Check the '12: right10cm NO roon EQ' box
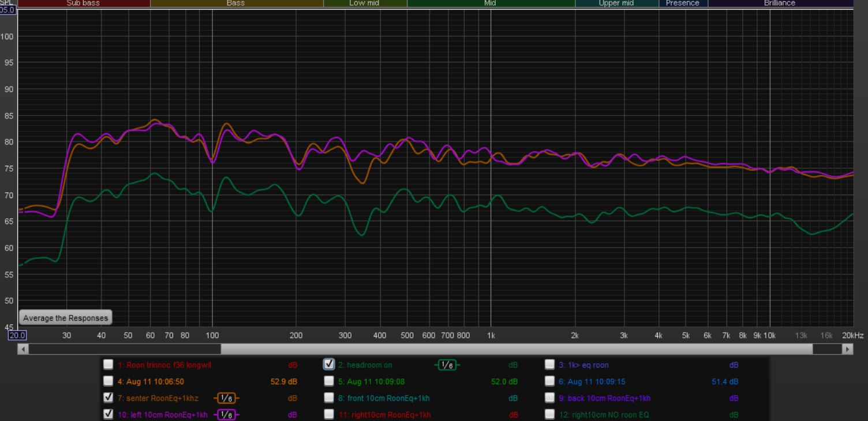 551,415
